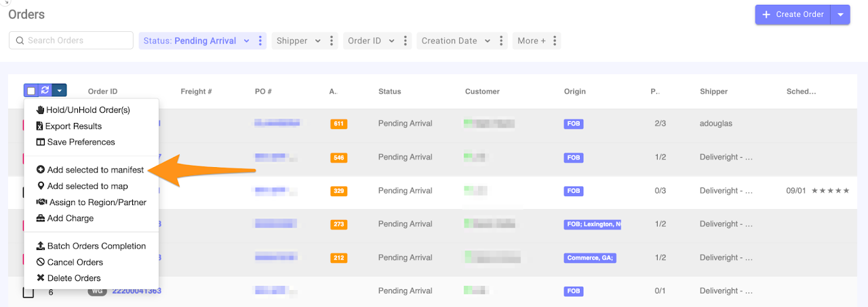
Task: Open the More + filter options dots
Action: 555,41
